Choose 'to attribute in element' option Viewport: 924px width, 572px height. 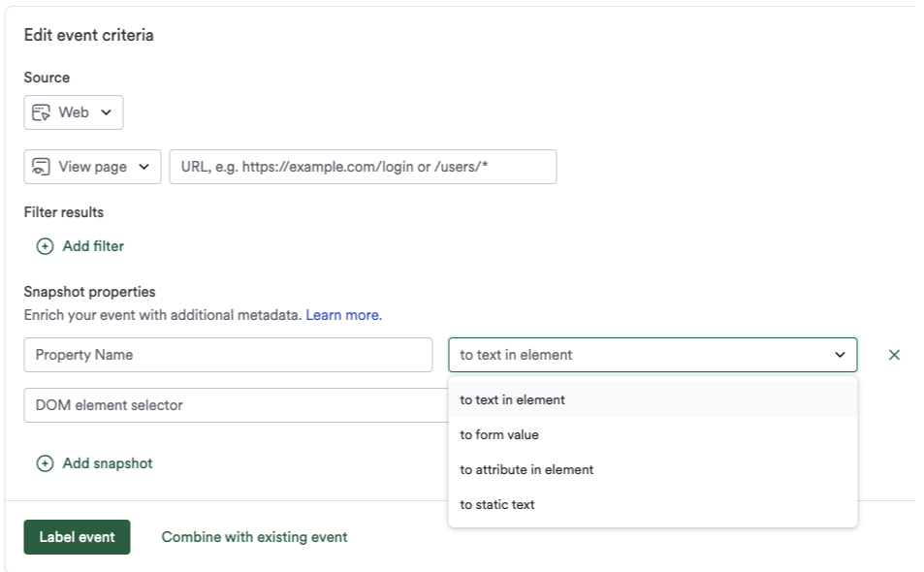tap(653, 469)
